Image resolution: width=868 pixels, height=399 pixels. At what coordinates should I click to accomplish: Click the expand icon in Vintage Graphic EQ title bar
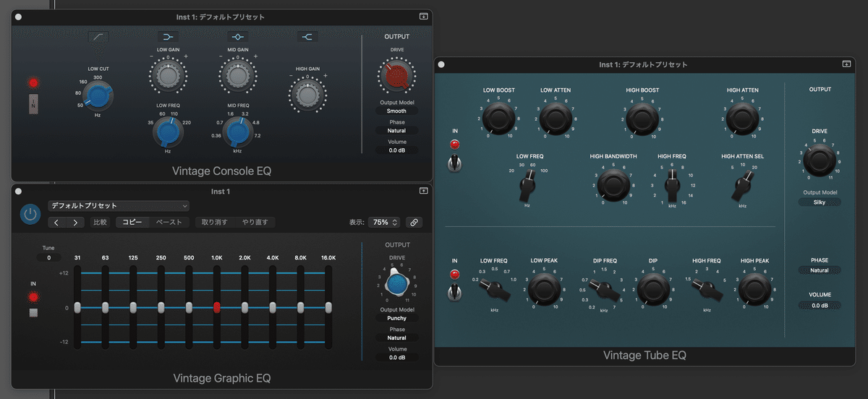tap(423, 191)
